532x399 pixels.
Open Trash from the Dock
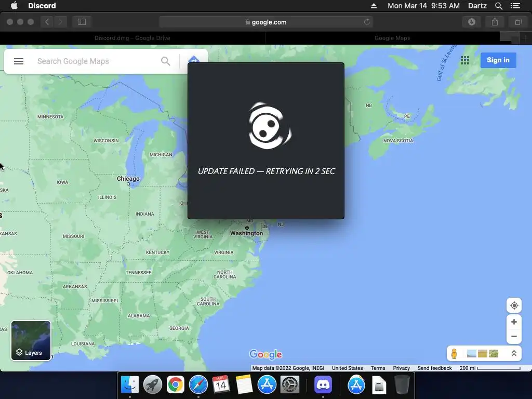coord(402,384)
